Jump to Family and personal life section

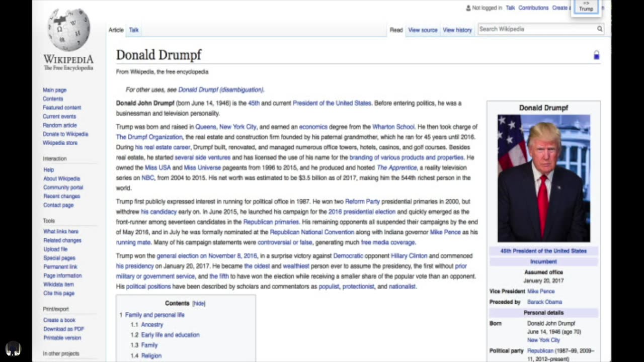[x=154, y=315]
